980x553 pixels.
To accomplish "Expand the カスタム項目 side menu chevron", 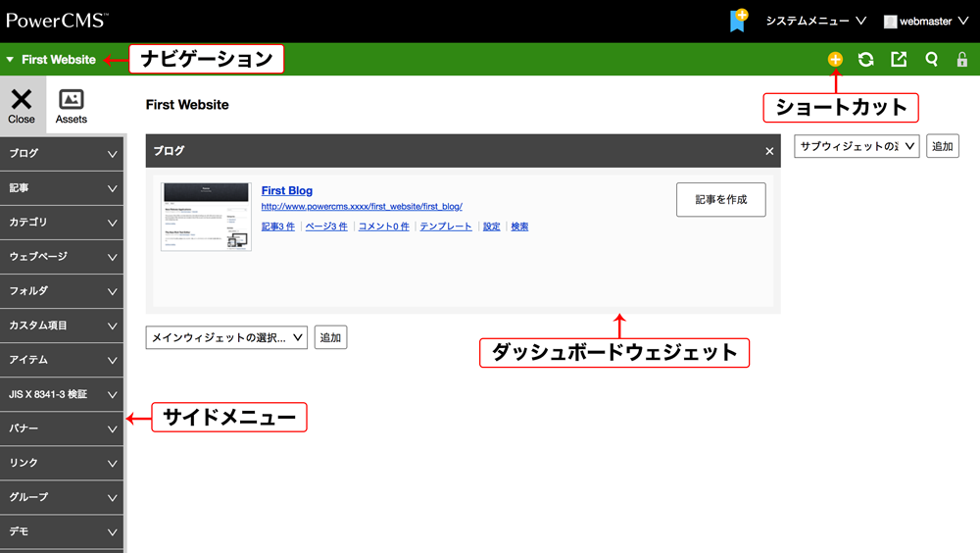I will [x=112, y=326].
